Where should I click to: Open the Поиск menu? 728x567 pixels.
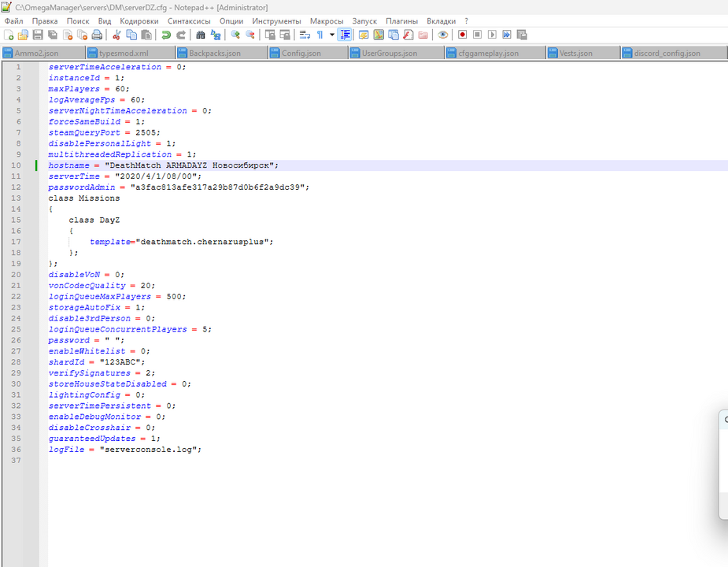pos(78,21)
